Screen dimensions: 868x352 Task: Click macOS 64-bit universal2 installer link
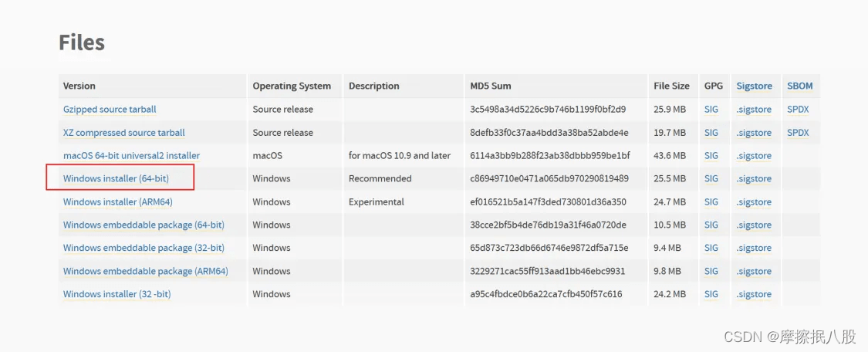pos(131,156)
